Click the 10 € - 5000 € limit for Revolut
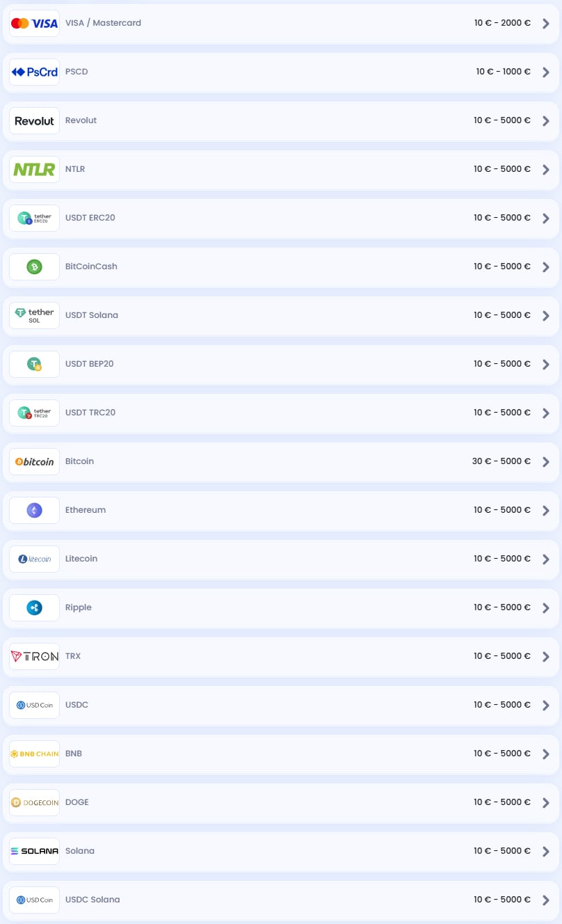The image size is (562, 924). (502, 120)
